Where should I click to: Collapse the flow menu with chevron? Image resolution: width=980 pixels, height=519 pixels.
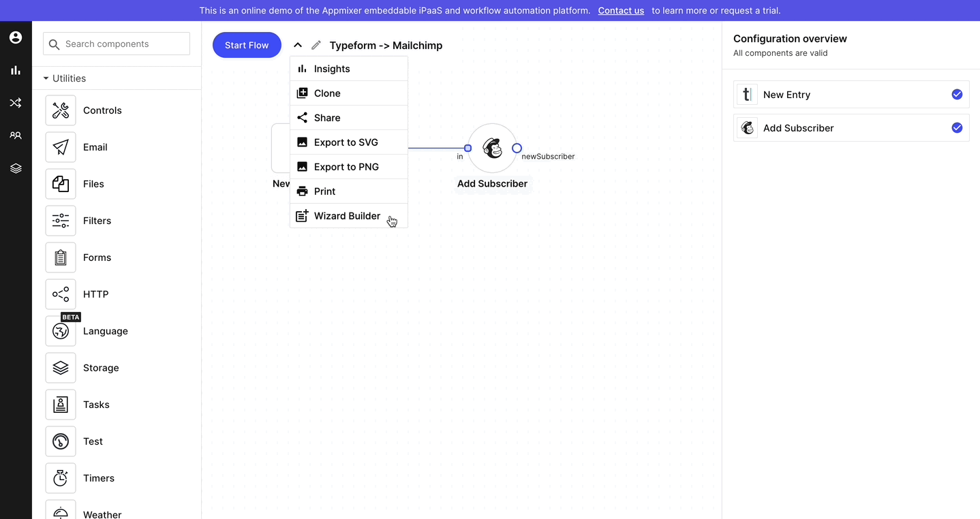298,45
